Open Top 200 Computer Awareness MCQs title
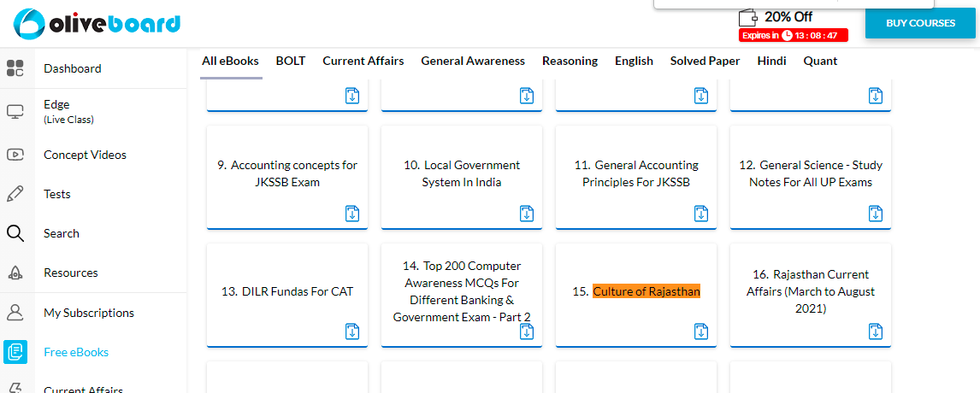 click(x=462, y=292)
